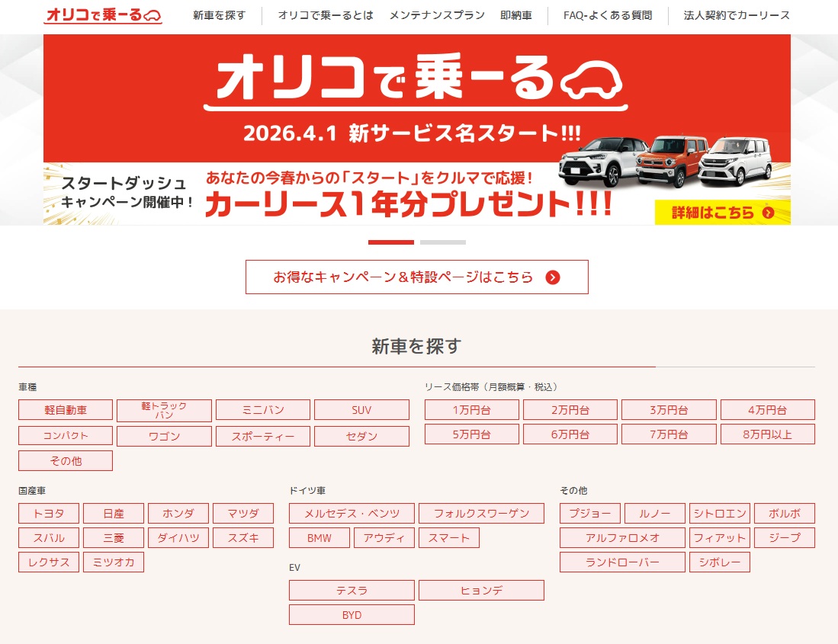
Task: Select レクサス maker
Action: [x=49, y=562]
